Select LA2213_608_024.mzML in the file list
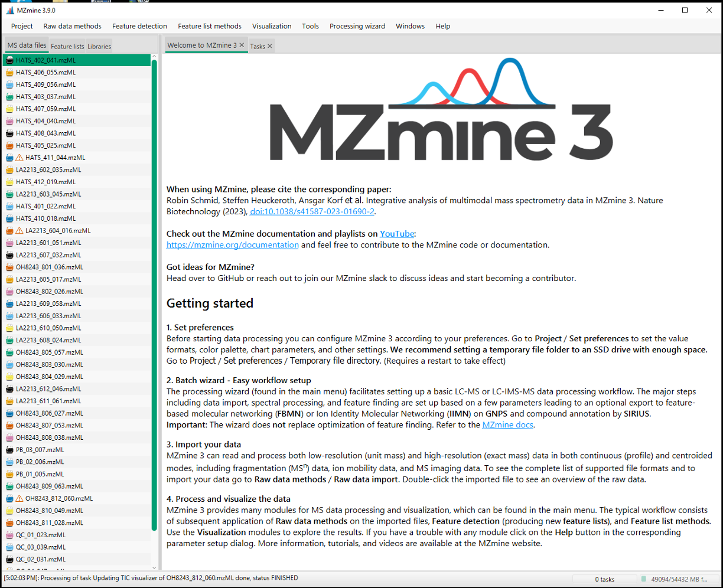 pyautogui.click(x=77, y=340)
